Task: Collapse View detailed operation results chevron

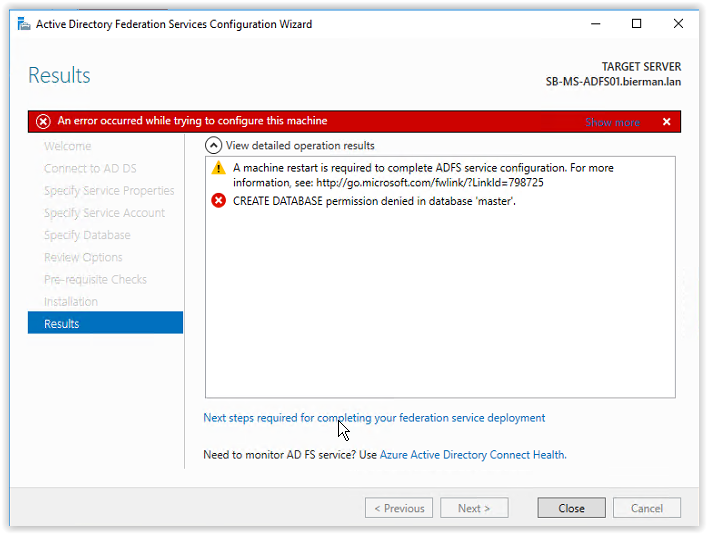Action: [x=213, y=145]
